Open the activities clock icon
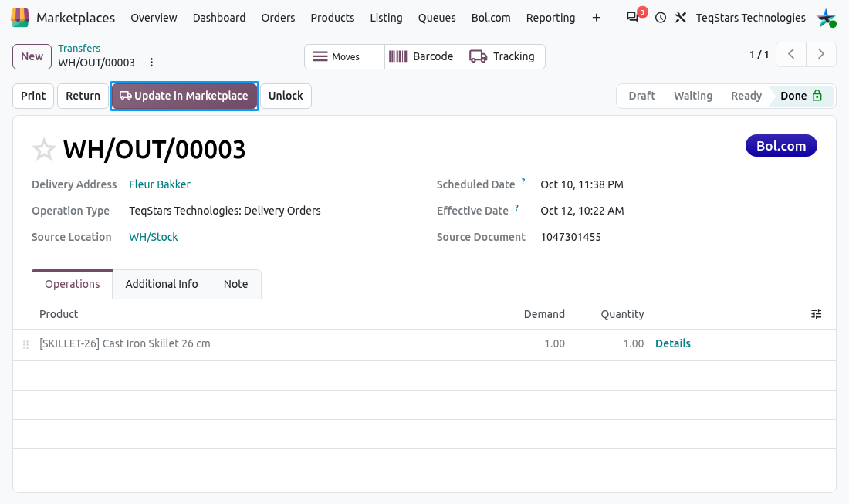Screen dimensions: 849x504 coord(661,18)
